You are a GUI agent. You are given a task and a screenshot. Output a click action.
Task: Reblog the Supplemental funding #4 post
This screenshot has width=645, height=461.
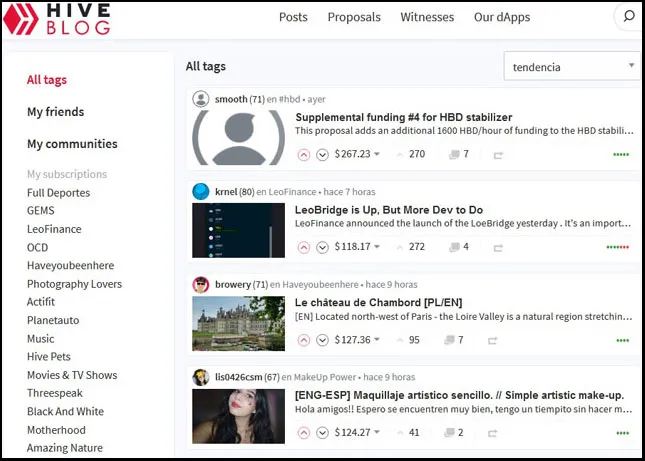pos(498,155)
